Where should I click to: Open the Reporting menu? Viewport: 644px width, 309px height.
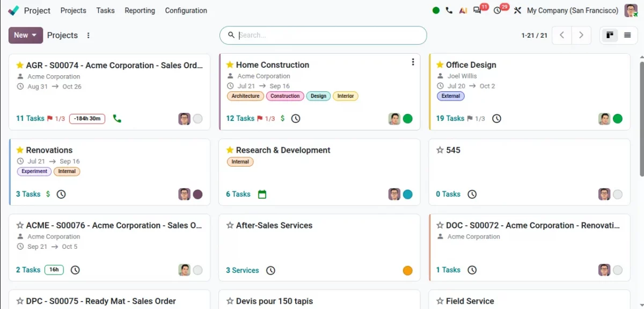140,10
